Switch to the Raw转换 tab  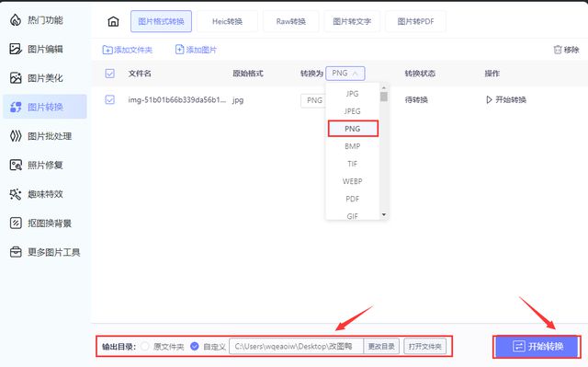[291, 21]
